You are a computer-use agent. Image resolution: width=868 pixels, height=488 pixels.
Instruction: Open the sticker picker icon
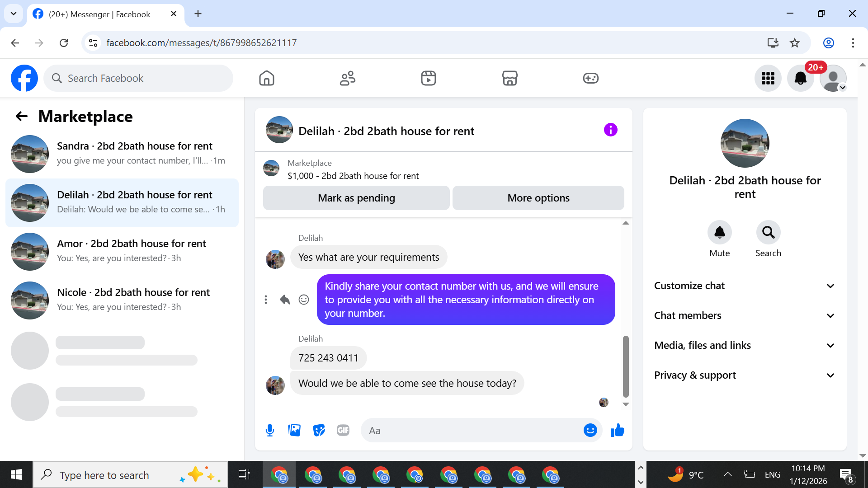point(319,430)
